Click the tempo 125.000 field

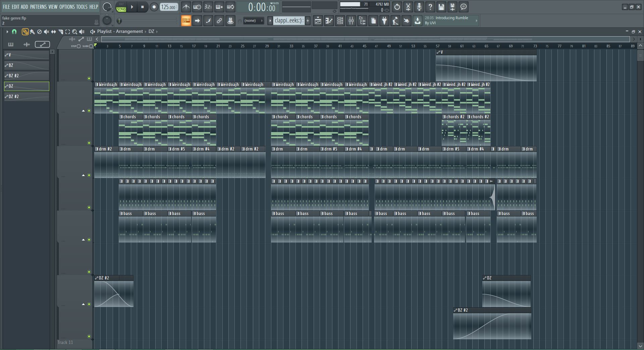(169, 7)
